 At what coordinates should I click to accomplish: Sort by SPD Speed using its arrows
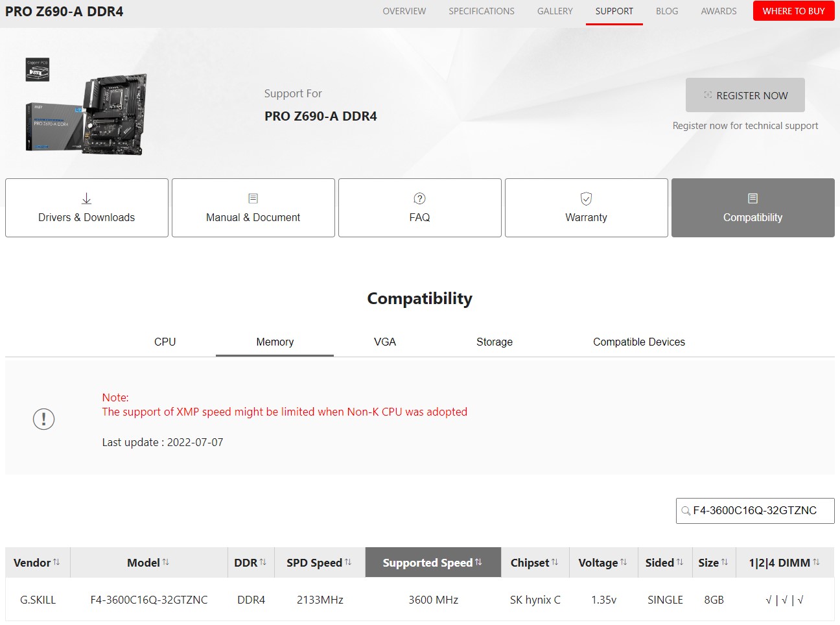[x=348, y=562]
